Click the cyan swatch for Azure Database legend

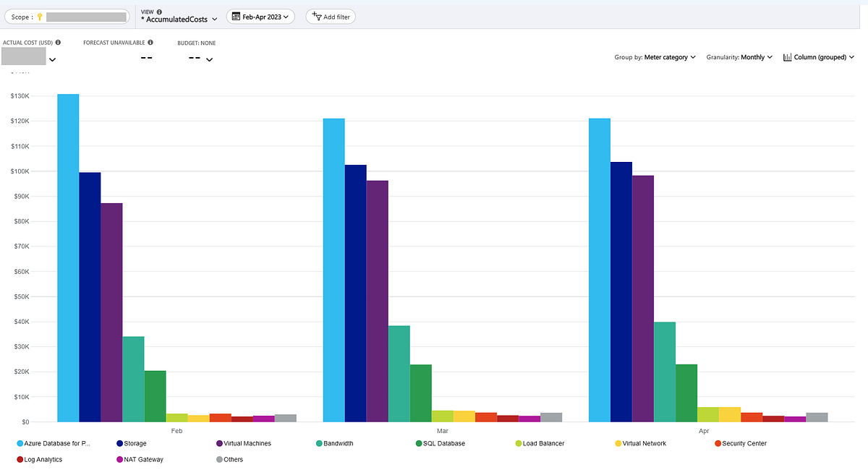click(19, 443)
